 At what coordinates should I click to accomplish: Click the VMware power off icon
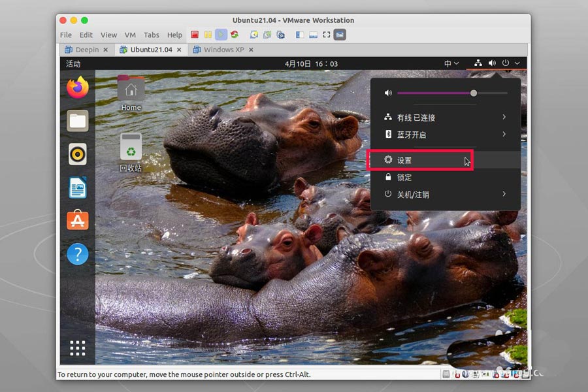[195, 35]
